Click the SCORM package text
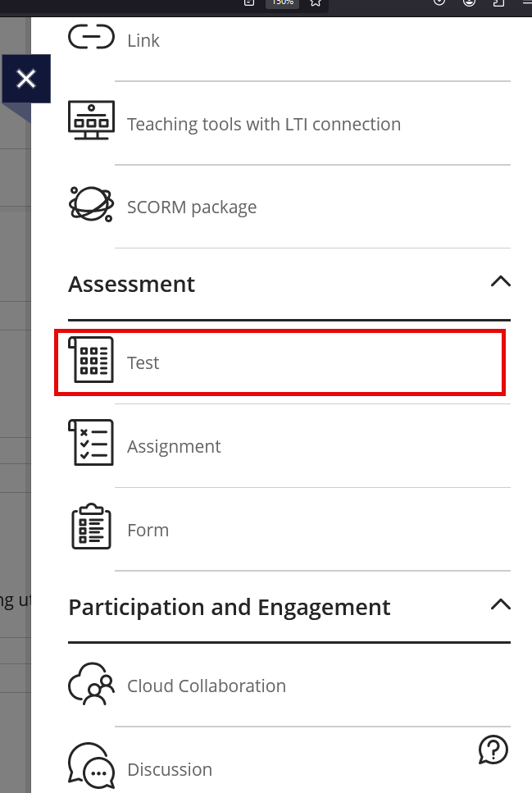Screen dimensions: 532x793 pyautogui.click(x=192, y=207)
